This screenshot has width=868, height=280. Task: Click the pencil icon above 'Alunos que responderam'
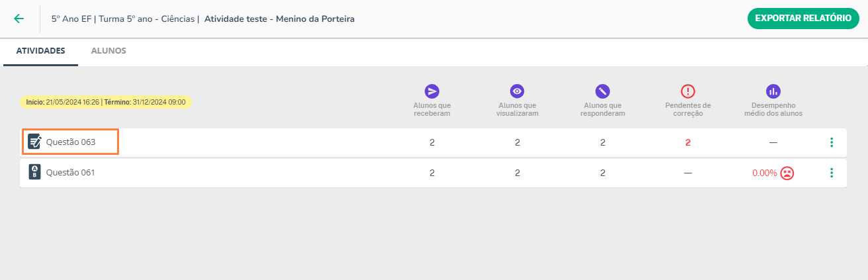pyautogui.click(x=603, y=91)
